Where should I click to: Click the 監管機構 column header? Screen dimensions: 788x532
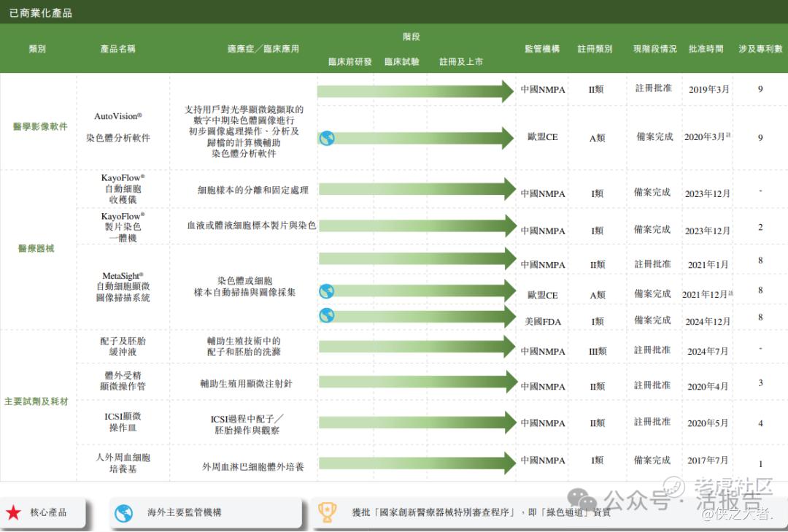click(x=541, y=49)
